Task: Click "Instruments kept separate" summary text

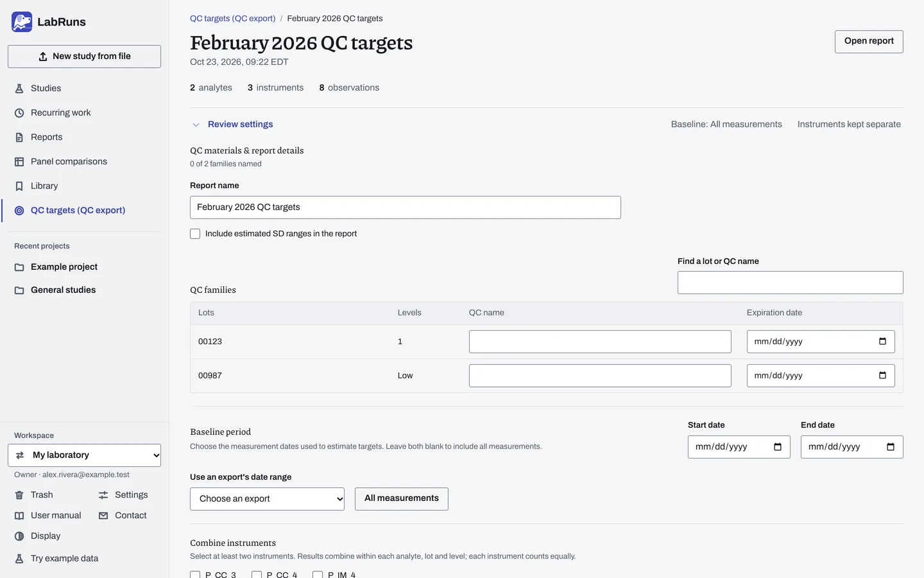Action: tap(849, 125)
